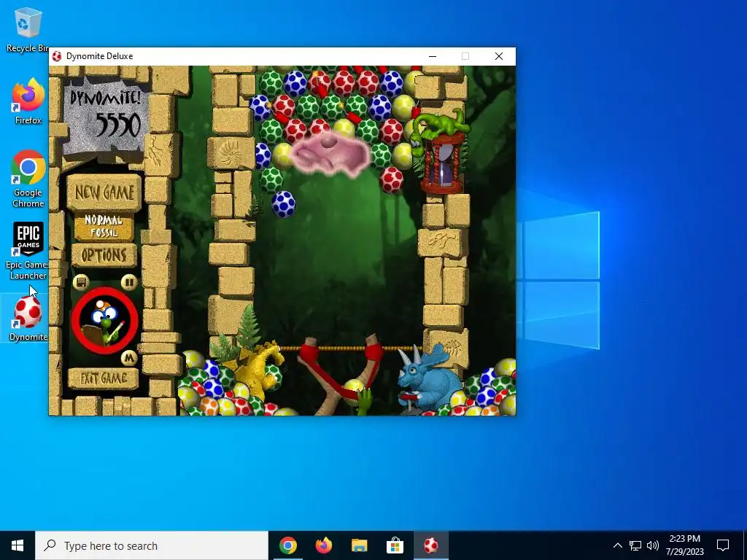
Task: Open Firefox from the taskbar
Action: point(323,545)
